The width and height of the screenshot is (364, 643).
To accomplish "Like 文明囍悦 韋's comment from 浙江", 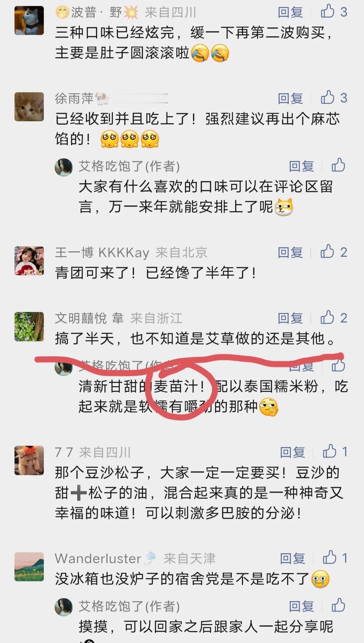I will 333,317.
